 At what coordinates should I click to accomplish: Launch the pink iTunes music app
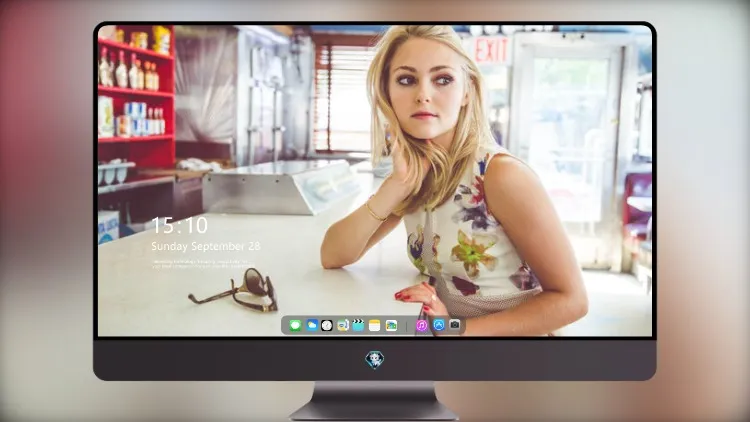[421, 325]
